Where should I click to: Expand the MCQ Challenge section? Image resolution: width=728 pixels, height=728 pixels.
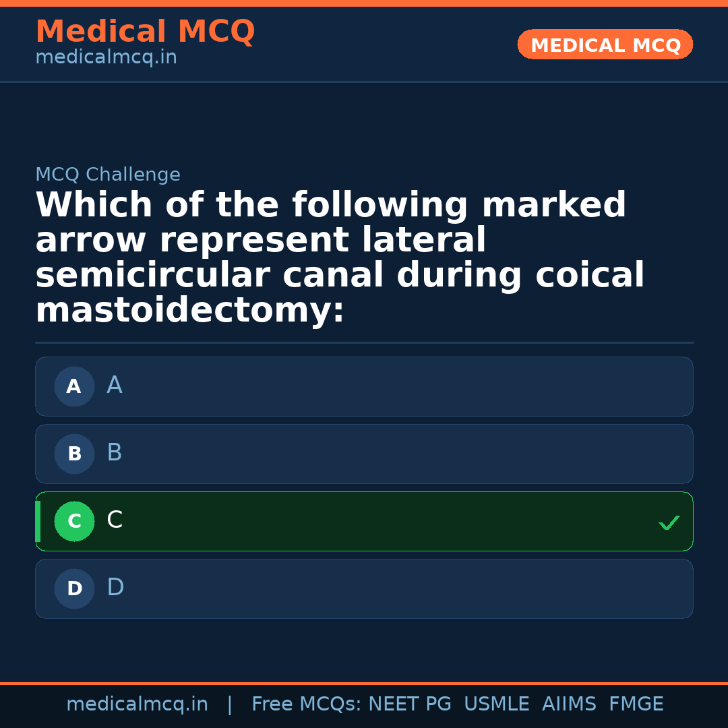click(108, 174)
